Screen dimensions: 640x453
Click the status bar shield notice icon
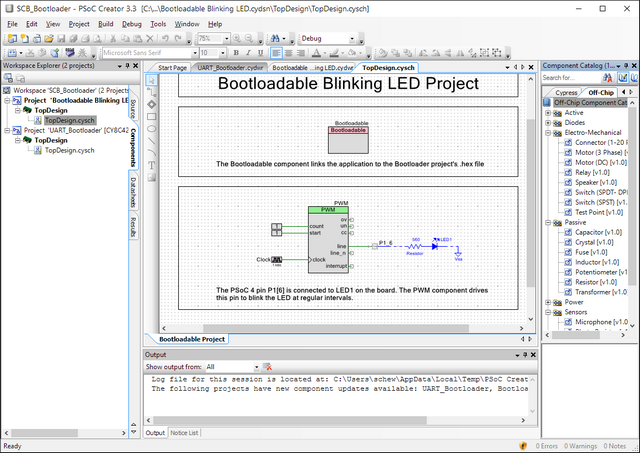click(x=523, y=446)
